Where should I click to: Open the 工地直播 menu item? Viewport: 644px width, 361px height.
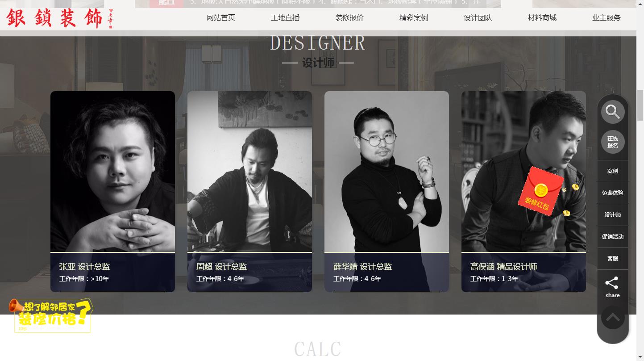[x=285, y=18]
